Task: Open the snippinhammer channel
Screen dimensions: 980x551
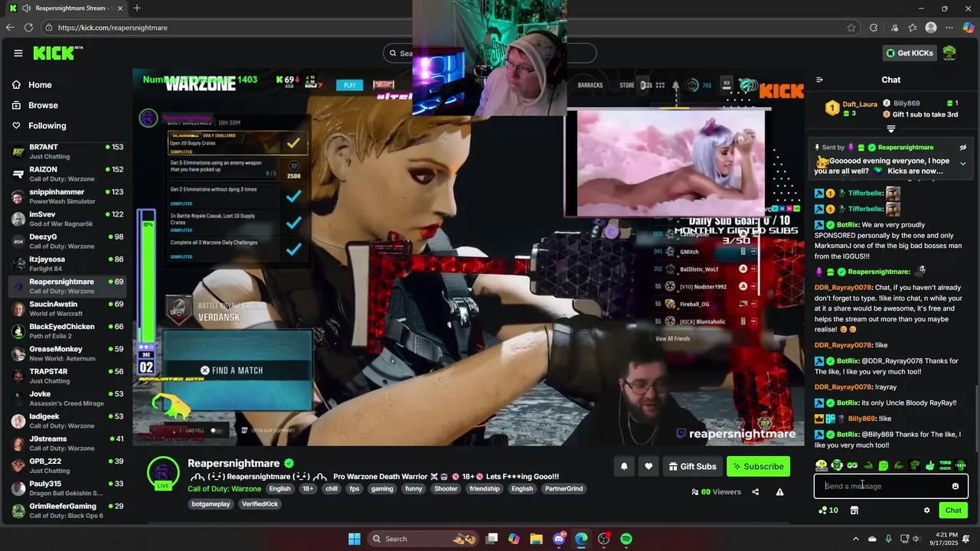Action: coord(67,196)
